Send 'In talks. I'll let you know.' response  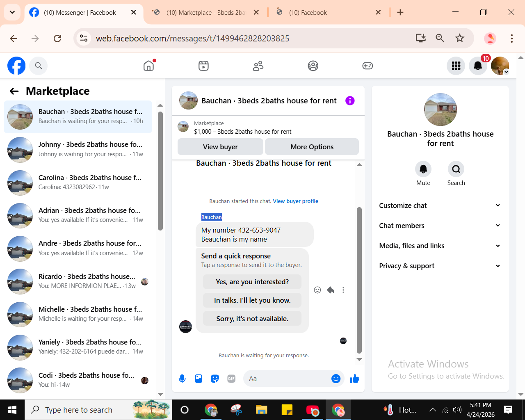pos(252,300)
